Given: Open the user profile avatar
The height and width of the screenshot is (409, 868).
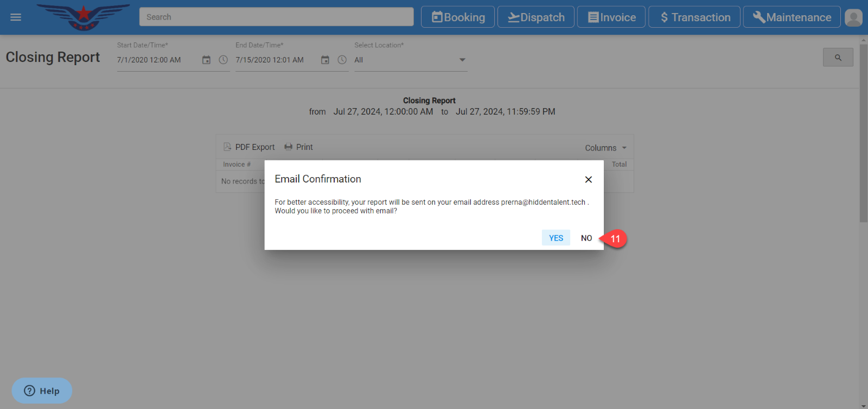Looking at the screenshot, I should point(853,17).
